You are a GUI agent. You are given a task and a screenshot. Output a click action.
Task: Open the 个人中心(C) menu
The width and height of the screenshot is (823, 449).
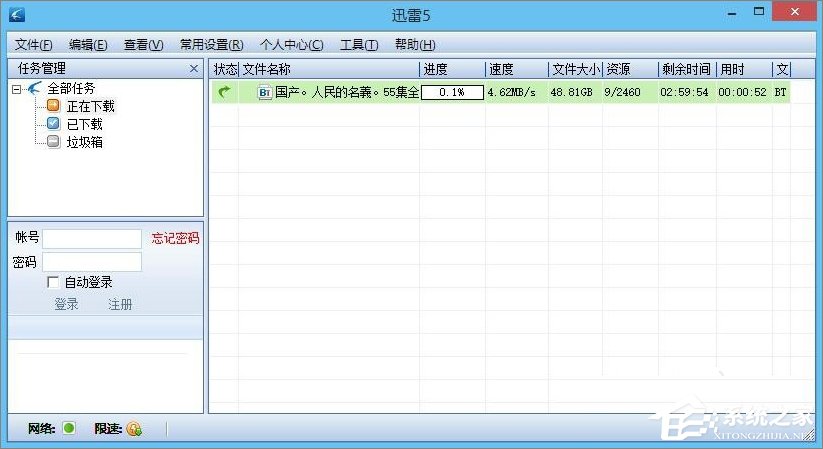click(x=291, y=45)
